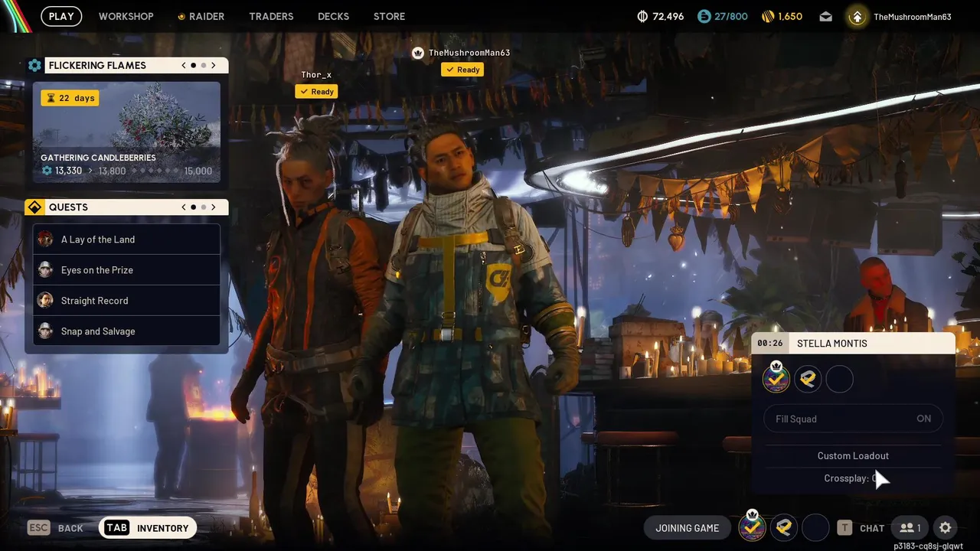
Task: Click the Flickering Flames event gear icon
Action: click(34, 65)
